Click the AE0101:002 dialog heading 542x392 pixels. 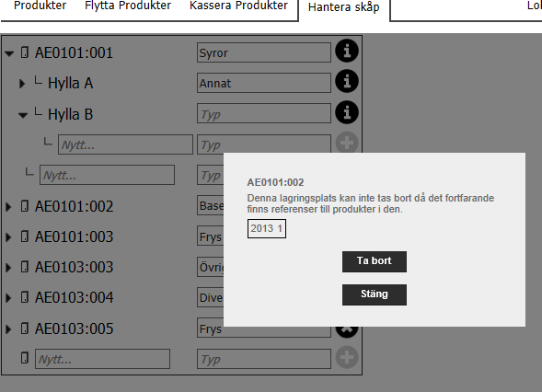point(275,182)
